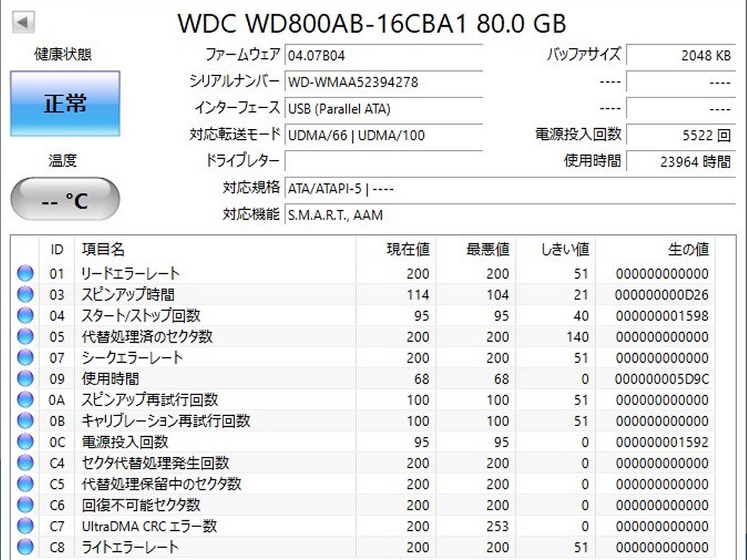
Task: Select the 代替処理保留中のセクタ数 attribute name
Action: pyautogui.click(x=162, y=484)
